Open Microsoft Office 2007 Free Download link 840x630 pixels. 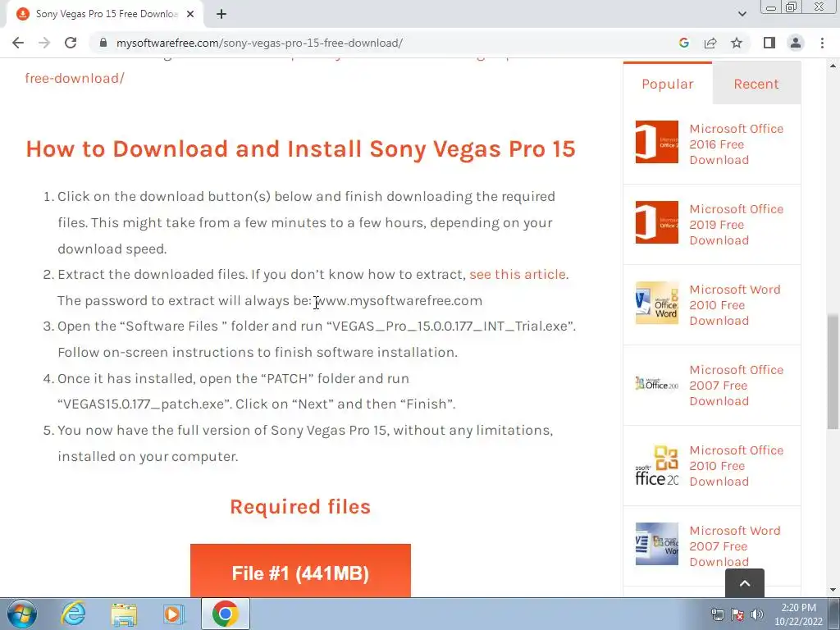click(x=737, y=386)
